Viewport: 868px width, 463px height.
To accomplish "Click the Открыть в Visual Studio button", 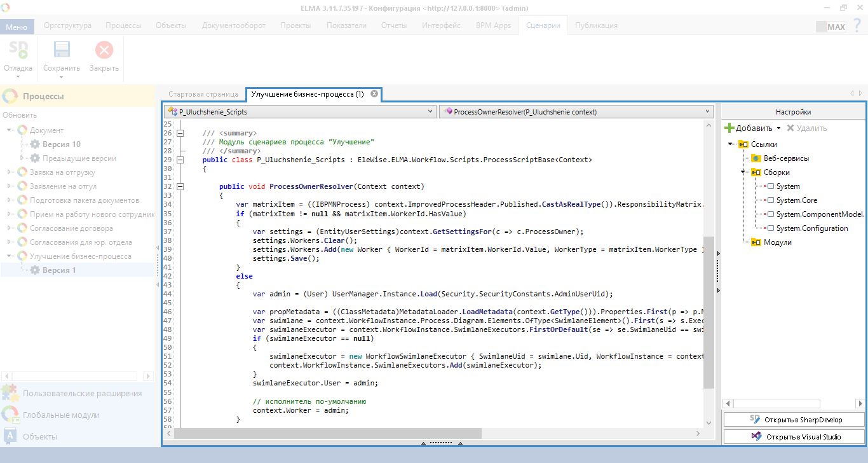I will point(794,437).
